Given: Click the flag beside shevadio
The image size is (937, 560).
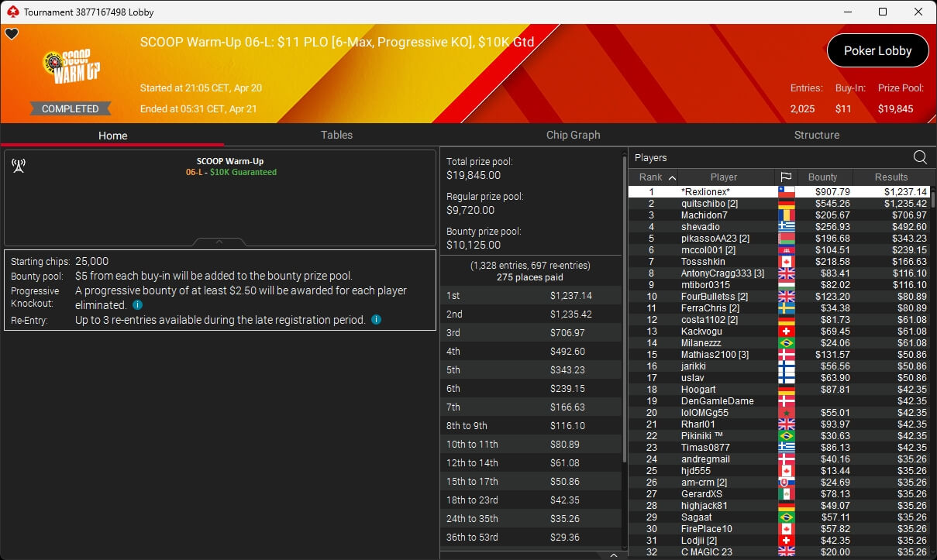Looking at the screenshot, I should [x=786, y=227].
